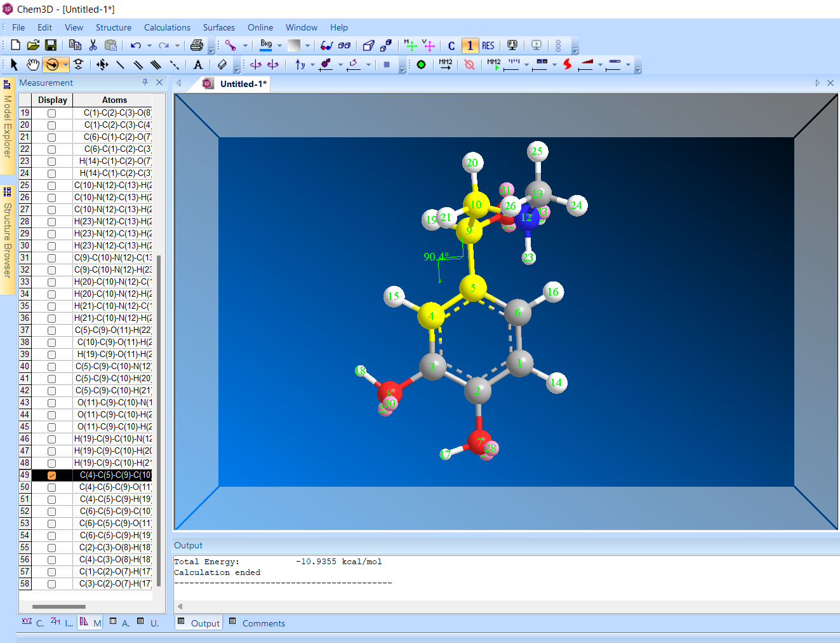Open the background effects gradient dropdown arrow

click(x=307, y=46)
